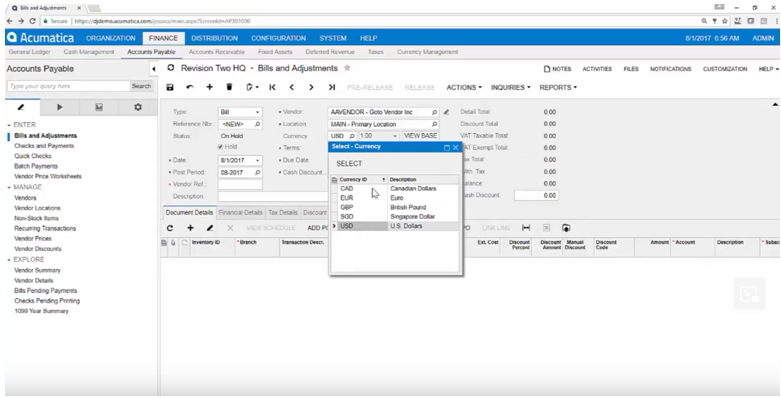Viewport: 781px width, 398px height.
Task: Click the Vendor Ref input field
Action: [x=240, y=184]
